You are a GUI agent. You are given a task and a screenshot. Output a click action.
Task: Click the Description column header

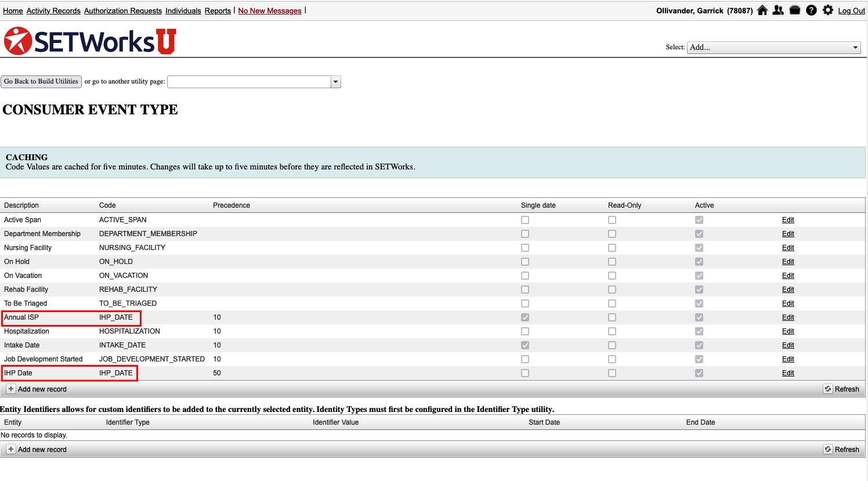tap(21, 205)
